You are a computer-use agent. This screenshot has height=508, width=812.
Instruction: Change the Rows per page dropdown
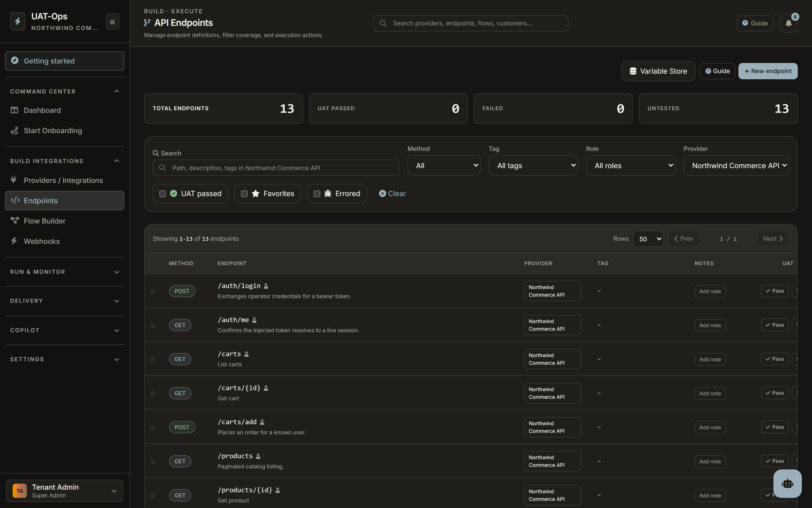[x=648, y=239]
